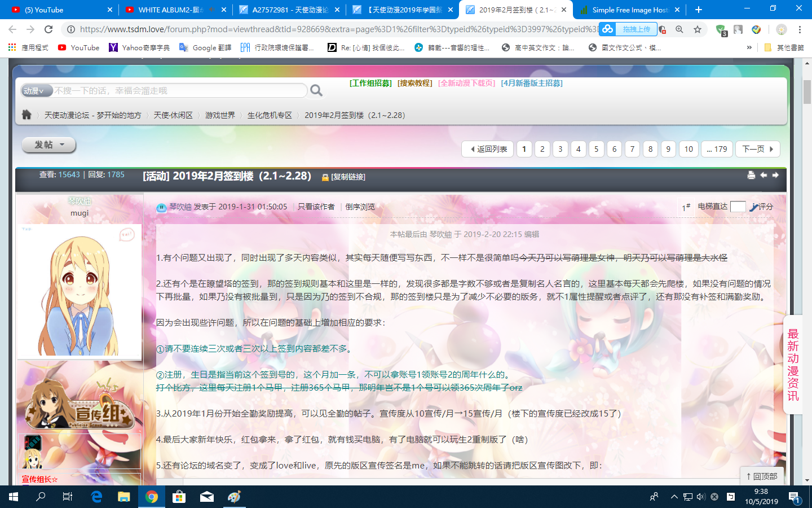Image resolution: width=812 pixels, height=508 pixels.
Task: Go to page 2 of the thread
Action: (542, 149)
